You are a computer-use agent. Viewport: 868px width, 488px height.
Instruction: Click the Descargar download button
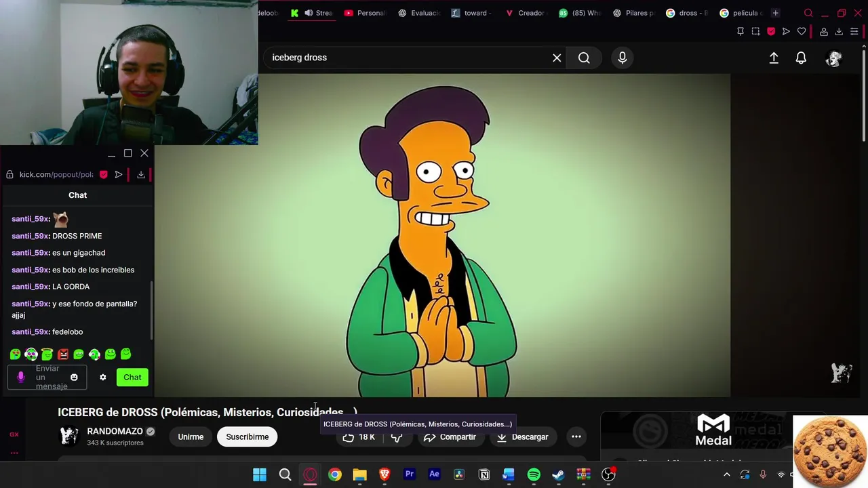pyautogui.click(x=522, y=437)
